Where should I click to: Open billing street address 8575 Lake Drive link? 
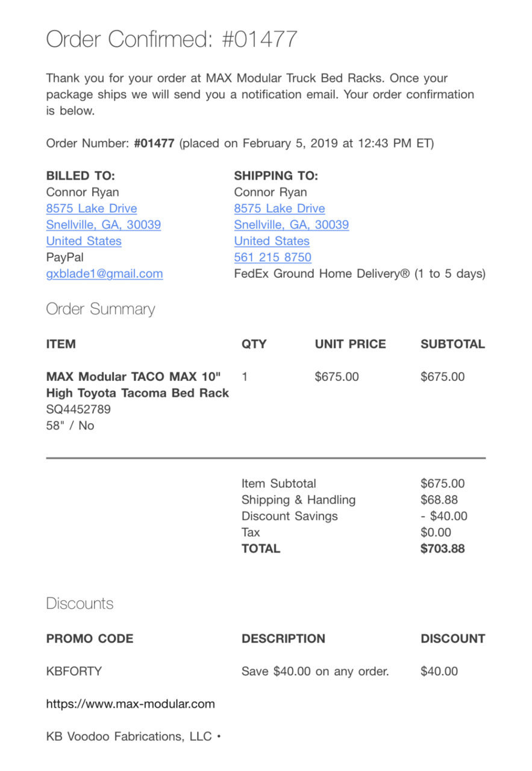pyautogui.click(x=92, y=209)
